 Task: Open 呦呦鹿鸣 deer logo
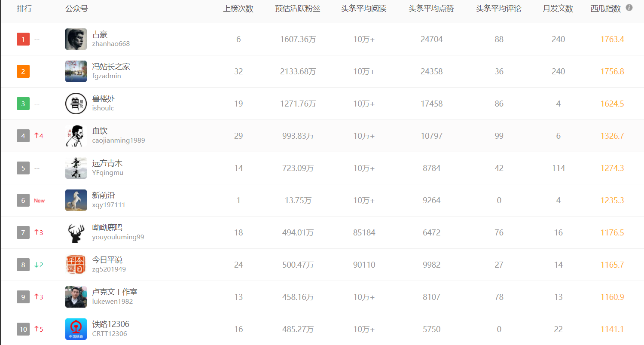pos(76,232)
